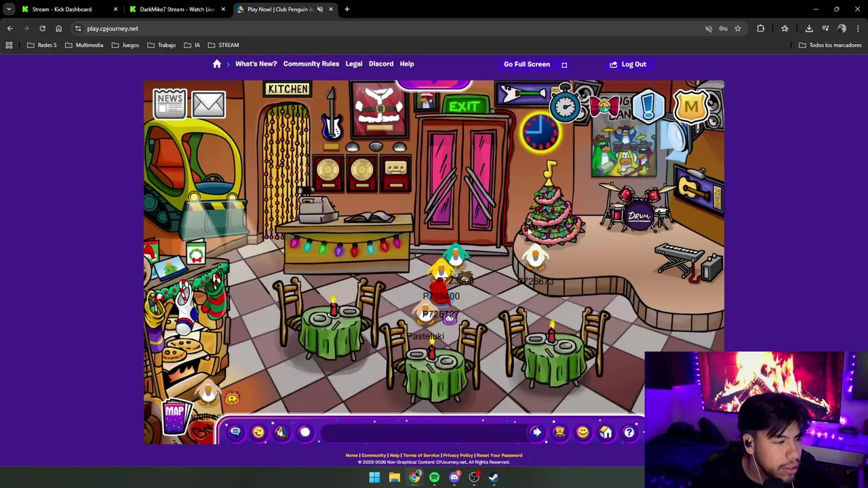Click What's New? in the nav
The width and height of the screenshot is (868, 488).
tap(256, 64)
